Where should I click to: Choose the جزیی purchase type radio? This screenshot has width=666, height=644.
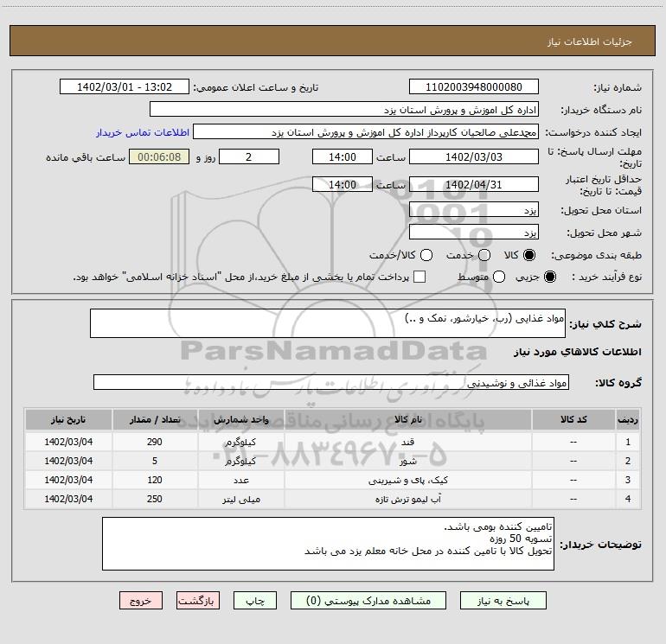pos(549,277)
